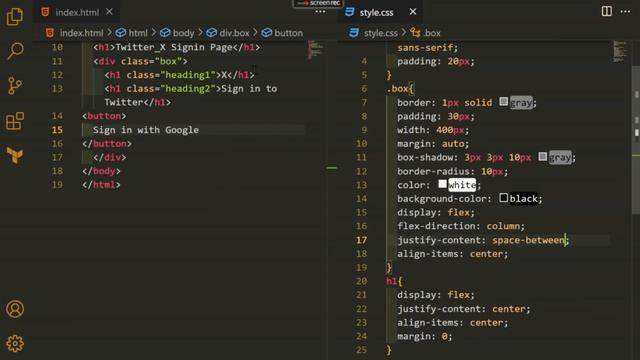Image resolution: width=640 pixels, height=360 pixels.
Task: Close the style.css tab
Action: tap(413, 12)
